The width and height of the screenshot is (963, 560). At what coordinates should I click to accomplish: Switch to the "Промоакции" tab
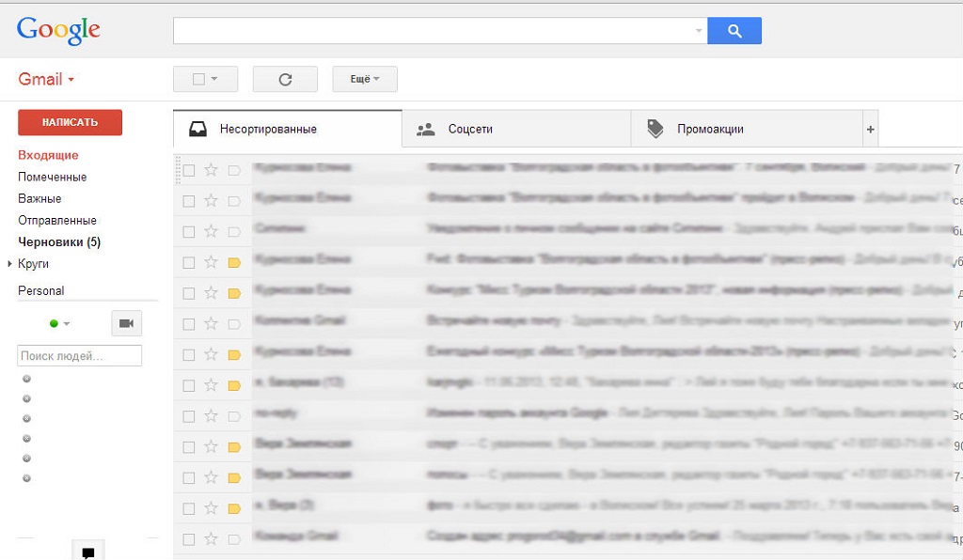click(747, 129)
